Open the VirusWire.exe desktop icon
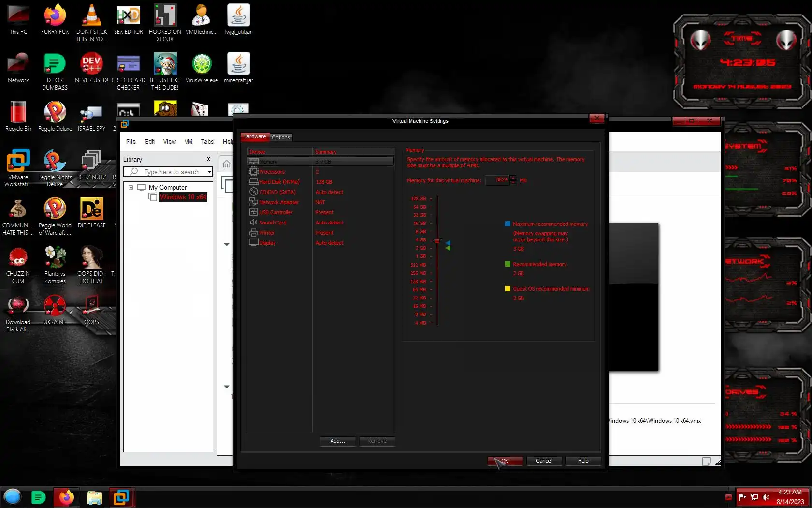Screen dimensions: 812x508 (202, 68)
